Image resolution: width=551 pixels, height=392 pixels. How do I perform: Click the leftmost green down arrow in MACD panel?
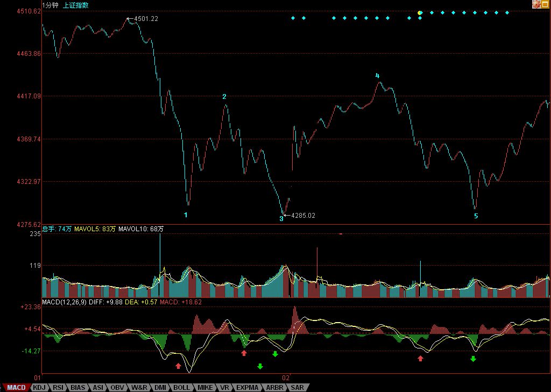(260, 366)
